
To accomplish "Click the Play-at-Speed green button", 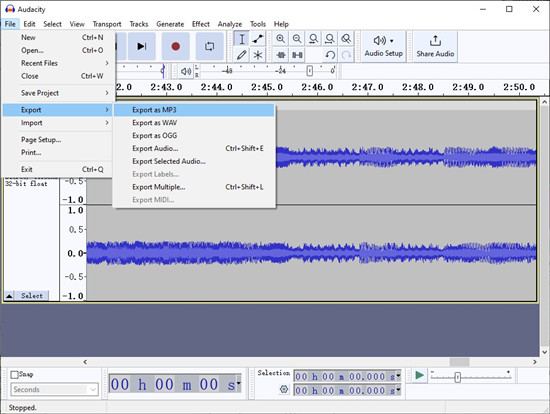I will (x=419, y=375).
